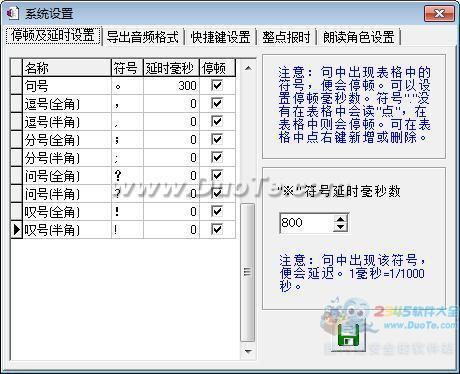Click the vertical scrollbar thumb
The image size is (460, 374).
click(x=247, y=272)
